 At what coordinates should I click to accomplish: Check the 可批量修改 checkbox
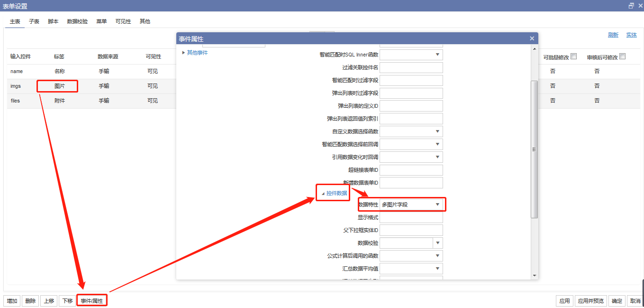574,56
